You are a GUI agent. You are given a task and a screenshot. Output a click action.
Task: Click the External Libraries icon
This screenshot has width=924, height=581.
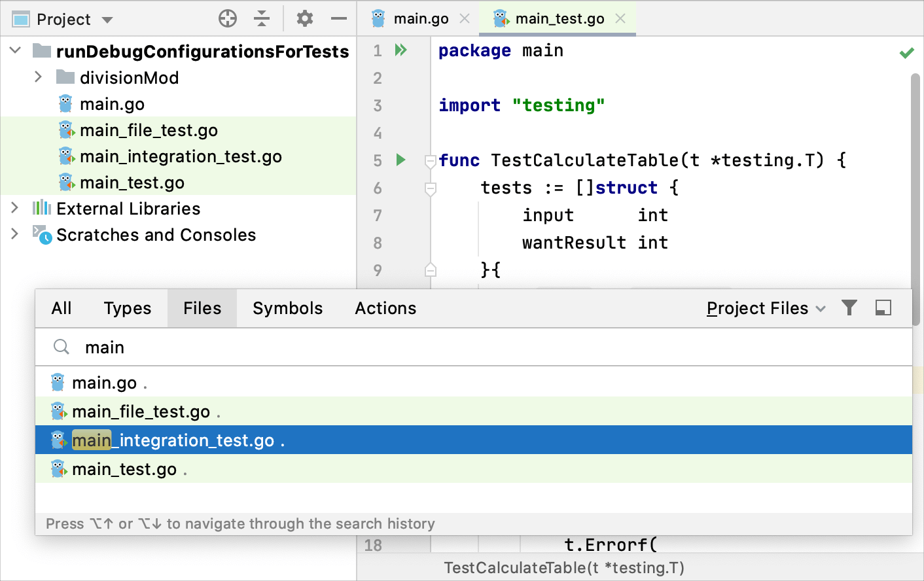pyautogui.click(x=42, y=208)
